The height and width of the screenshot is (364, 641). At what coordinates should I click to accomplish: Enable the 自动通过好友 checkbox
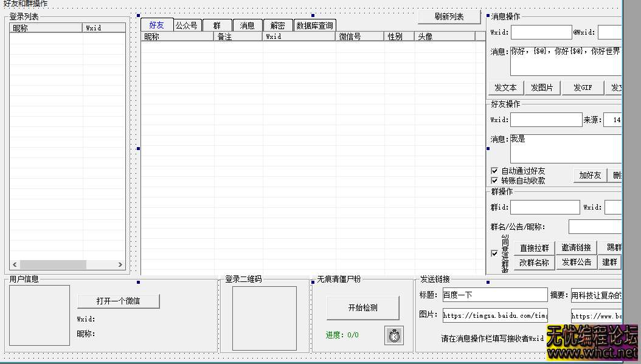tap(495, 170)
